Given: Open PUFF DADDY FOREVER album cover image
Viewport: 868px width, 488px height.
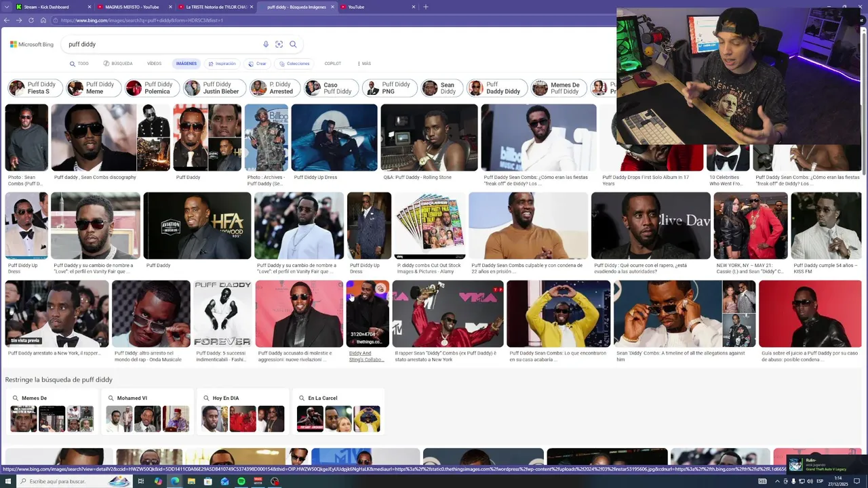Looking at the screenshot, I should (222, 314).
